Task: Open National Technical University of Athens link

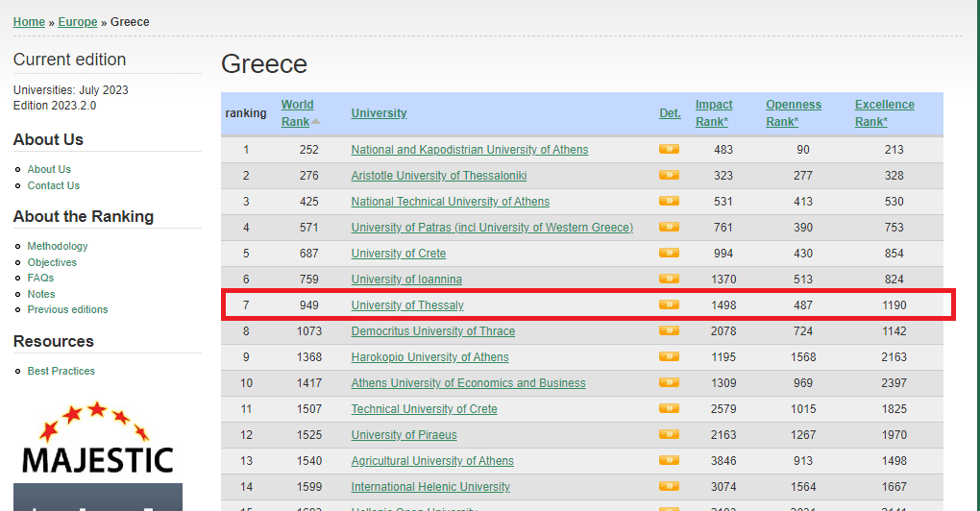Action: tap(450, 202)
